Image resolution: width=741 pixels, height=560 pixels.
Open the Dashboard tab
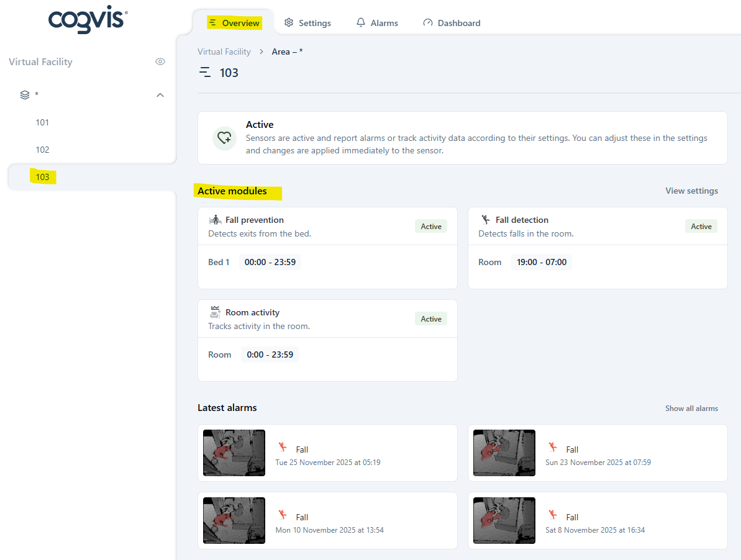tap(452, 23)
